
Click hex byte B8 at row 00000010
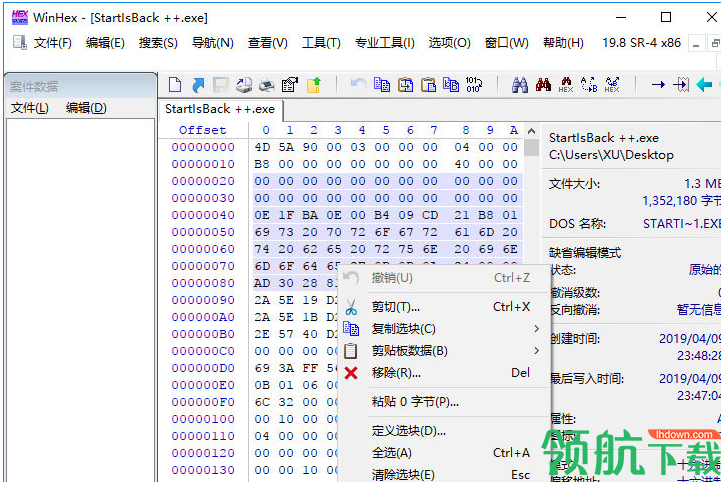262,164
